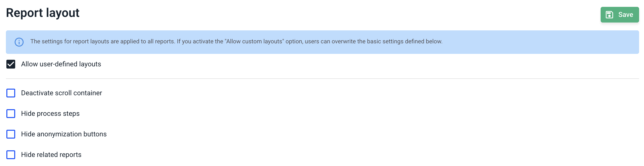The width and height of the screenshot is (644, 166).
Task: Click the empty right side of info banner
Action: 550,42
